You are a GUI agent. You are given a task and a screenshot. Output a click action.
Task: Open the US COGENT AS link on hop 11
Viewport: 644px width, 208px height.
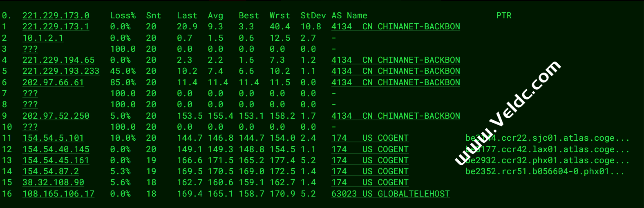pyautogui.click(x=370, y=138)
